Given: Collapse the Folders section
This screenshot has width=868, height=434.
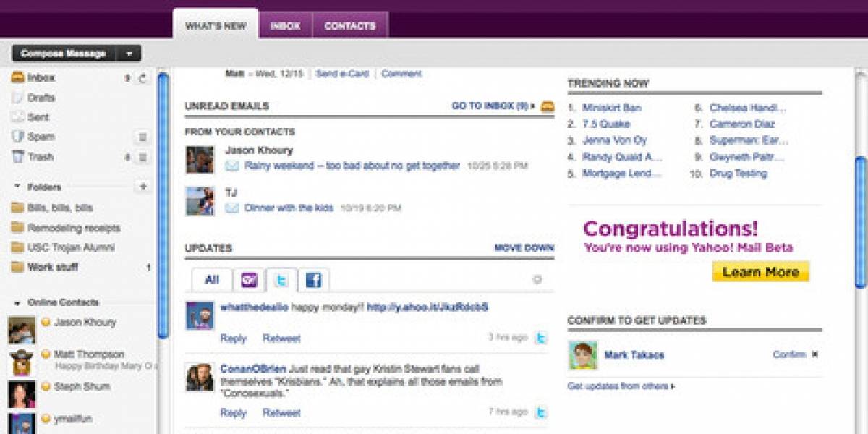Looking at the screenshot, I should click(17, 187).
